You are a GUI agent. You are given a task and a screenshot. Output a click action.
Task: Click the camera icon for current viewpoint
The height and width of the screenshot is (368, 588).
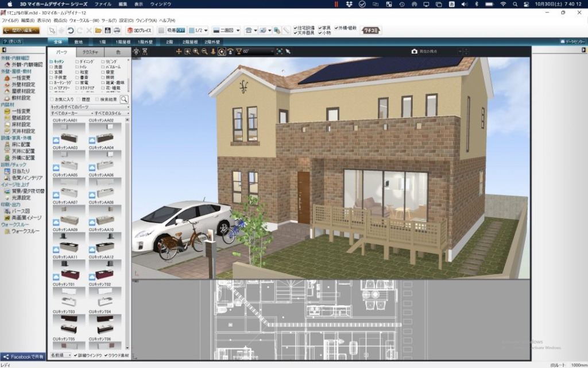coord(415,51)
